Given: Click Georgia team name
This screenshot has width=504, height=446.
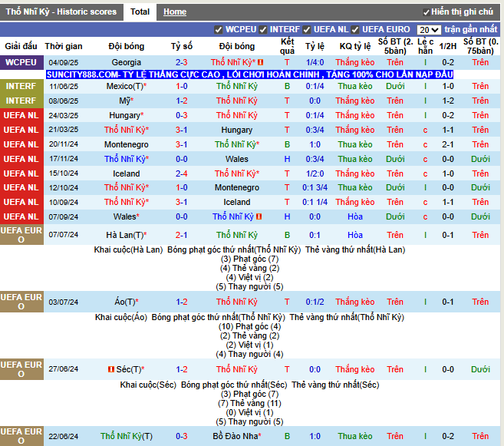Looking at the screenshot, I should click(x=127, y=62).
